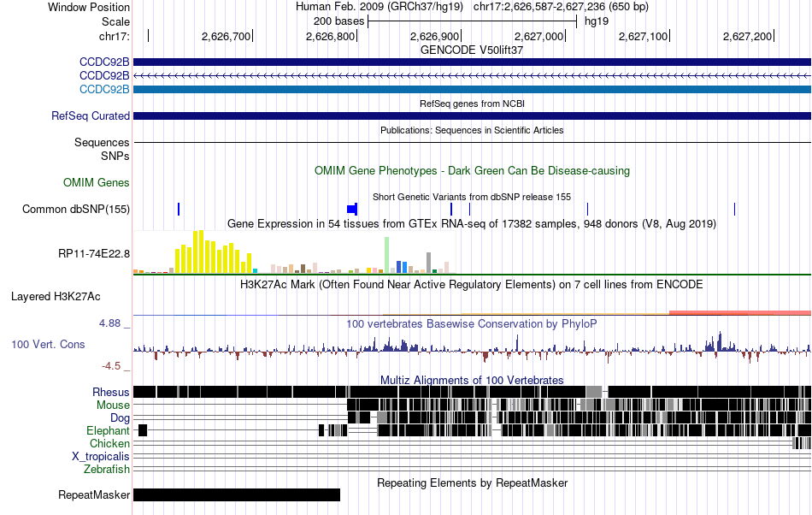Click the RP11-74E22.8 expression label
The image size is (812, 515).
pyautogui.click(x=94, y=254)
